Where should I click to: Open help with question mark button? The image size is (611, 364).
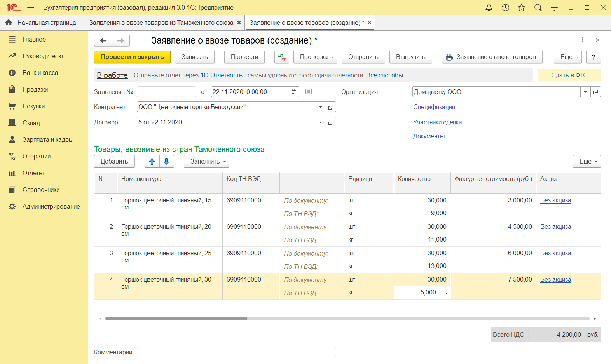tap(594, 57)
